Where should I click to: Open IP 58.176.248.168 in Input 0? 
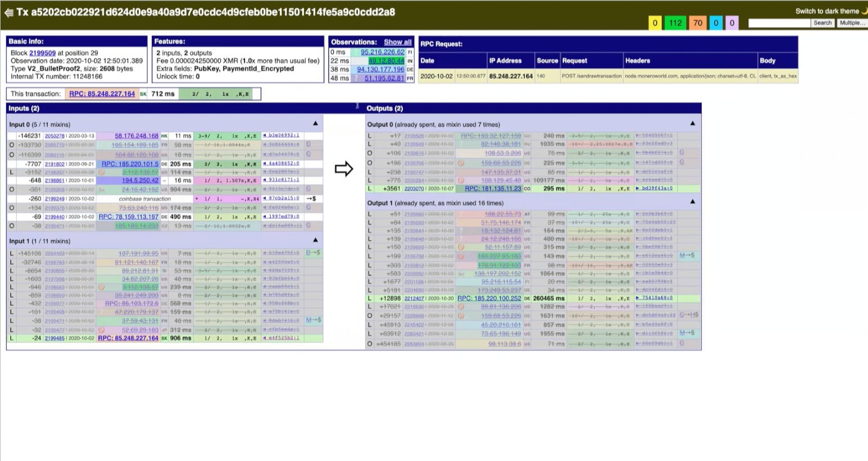[x=137, y=136]
